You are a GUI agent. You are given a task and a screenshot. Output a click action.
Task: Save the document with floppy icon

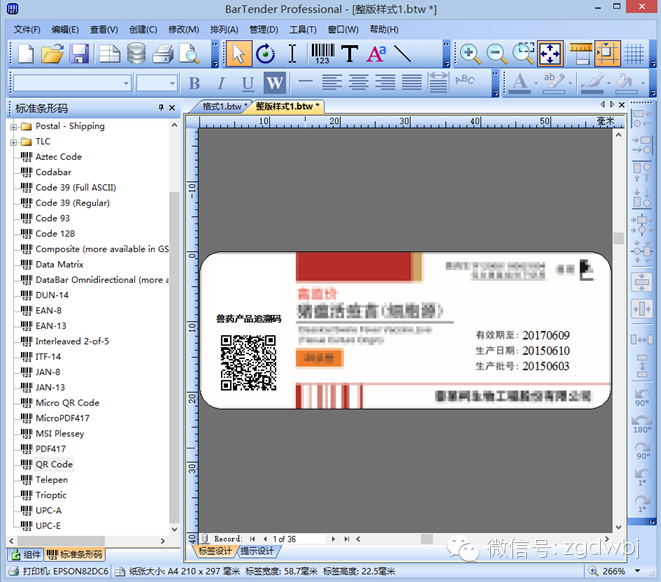pos(79,54)
